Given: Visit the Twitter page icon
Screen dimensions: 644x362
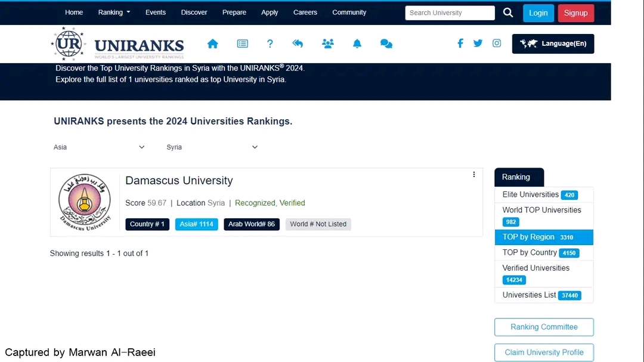Looking at the screenshot, I should point(478,43).
